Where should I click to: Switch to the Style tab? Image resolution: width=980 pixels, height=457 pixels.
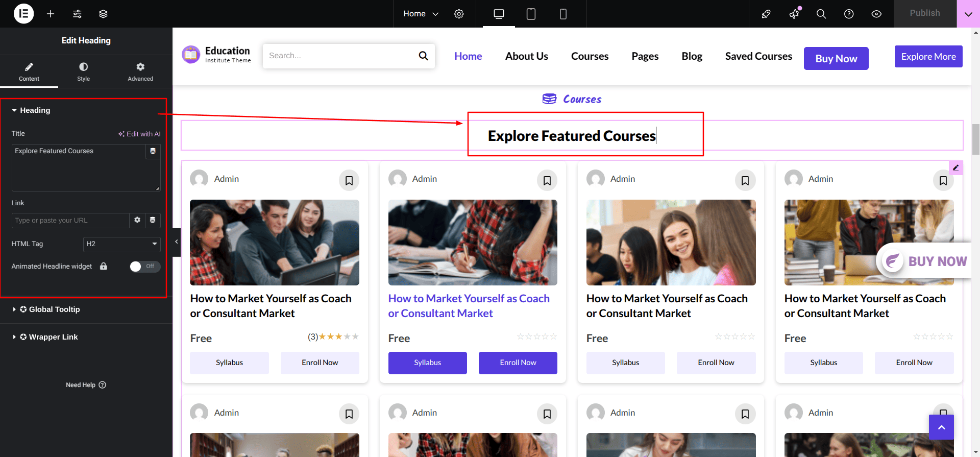[x=84, y=71]
